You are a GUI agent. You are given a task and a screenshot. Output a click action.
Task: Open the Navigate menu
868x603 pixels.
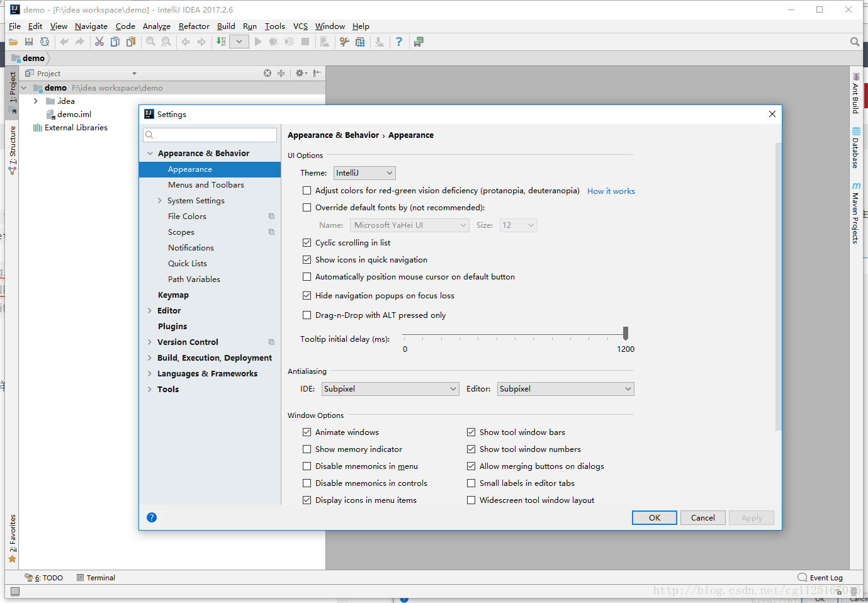click(91, 26)
